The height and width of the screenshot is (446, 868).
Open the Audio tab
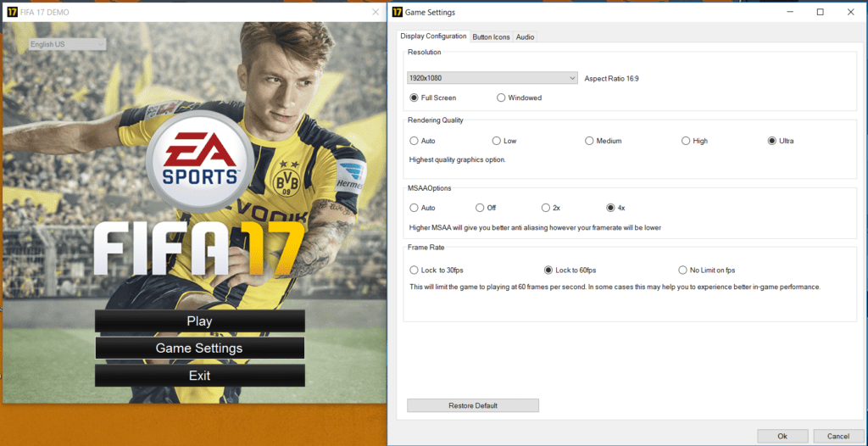point(525,36)
